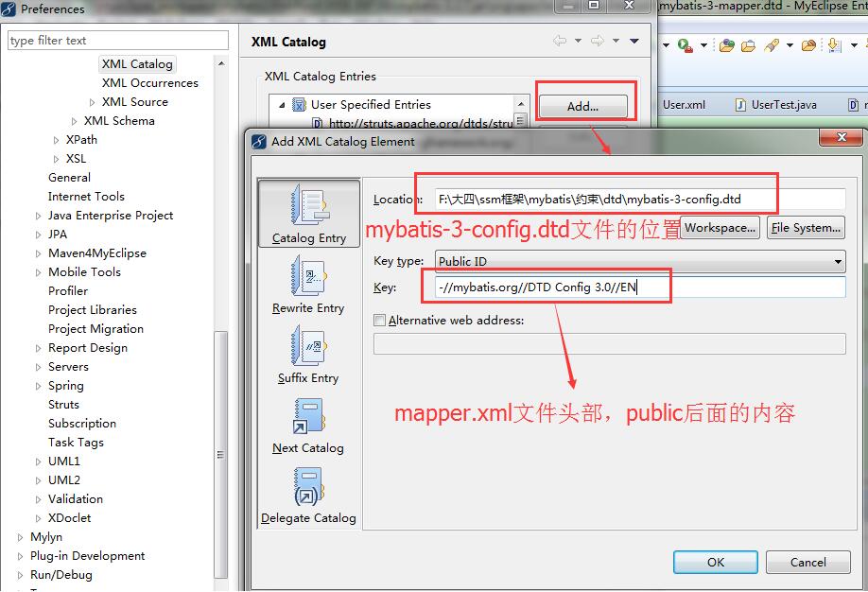Select Subscription in the tree

82,424
